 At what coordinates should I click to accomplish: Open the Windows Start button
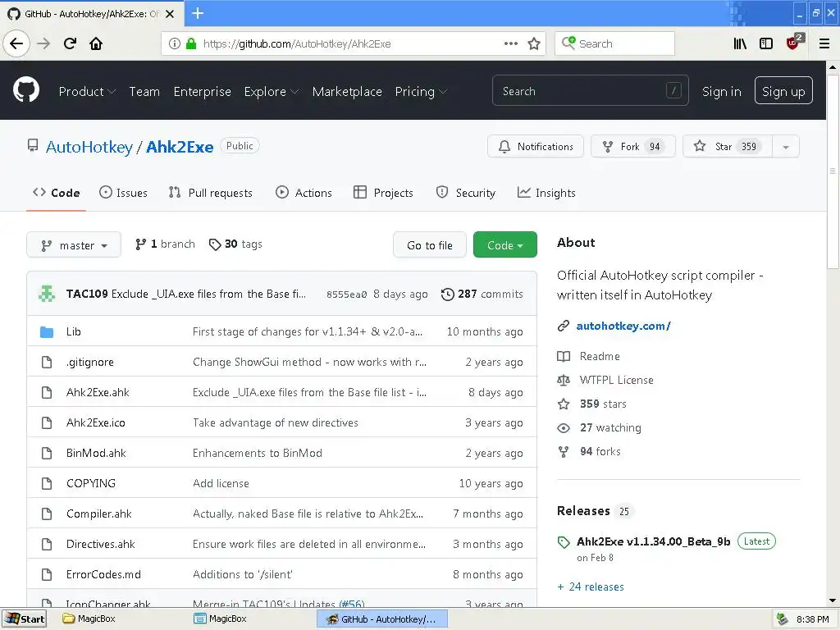point(25,619)
